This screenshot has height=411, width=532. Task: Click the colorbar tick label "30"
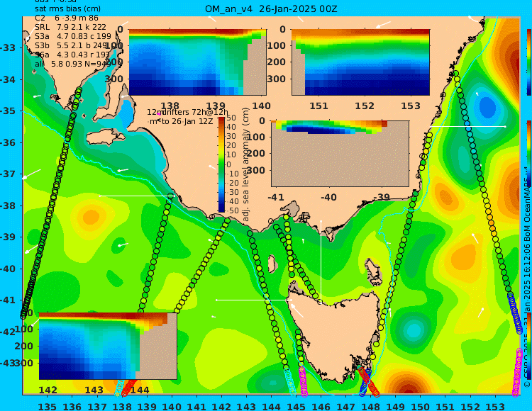[231, 137]
